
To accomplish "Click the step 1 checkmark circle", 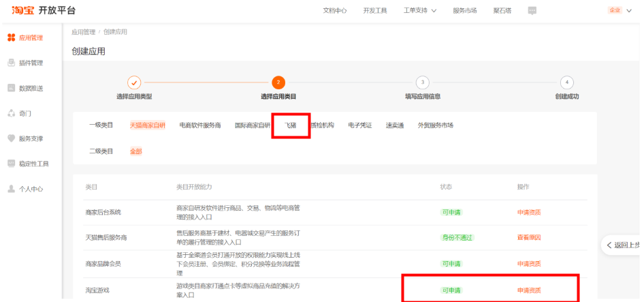I will pyautogui.click(x=134, y=82).
